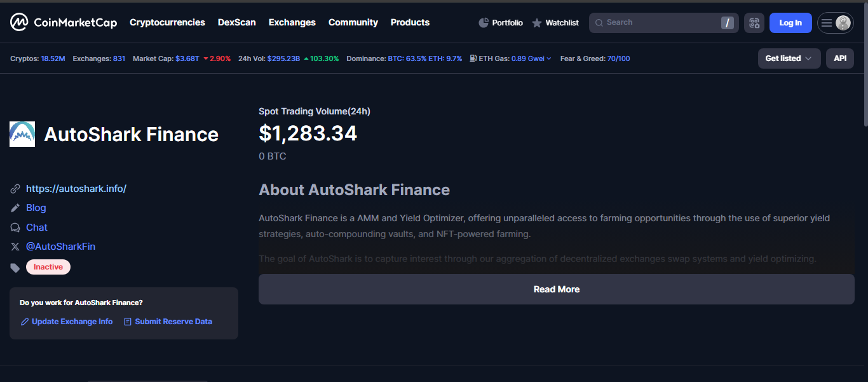Click the Read More button
The height and width of the screenshot is (382, 868).
(556, 289)
